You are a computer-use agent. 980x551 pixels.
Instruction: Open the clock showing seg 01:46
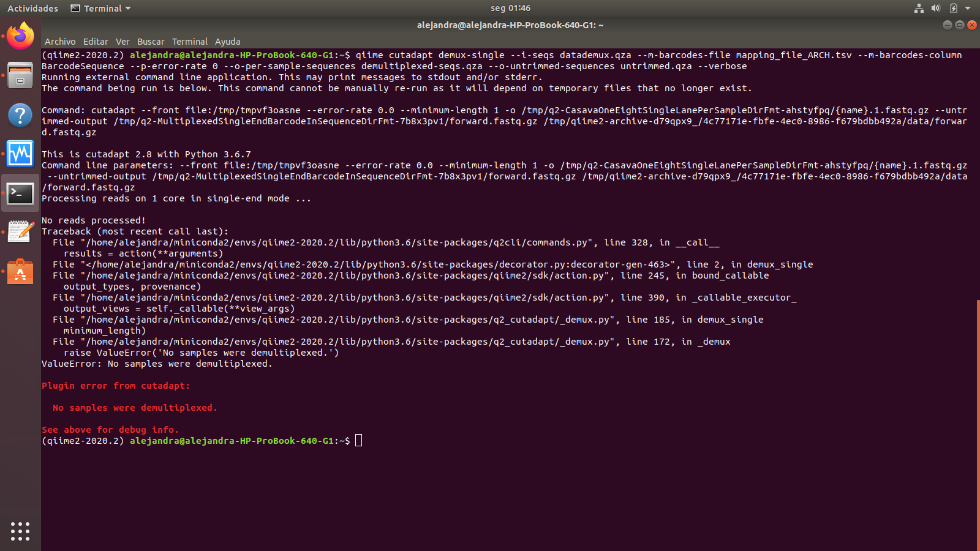(510, 9)
